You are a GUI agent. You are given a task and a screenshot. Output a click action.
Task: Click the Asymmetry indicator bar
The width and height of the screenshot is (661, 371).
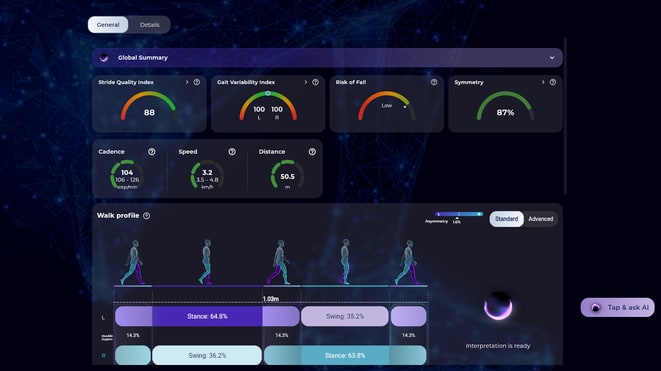(x=459, y=214)
